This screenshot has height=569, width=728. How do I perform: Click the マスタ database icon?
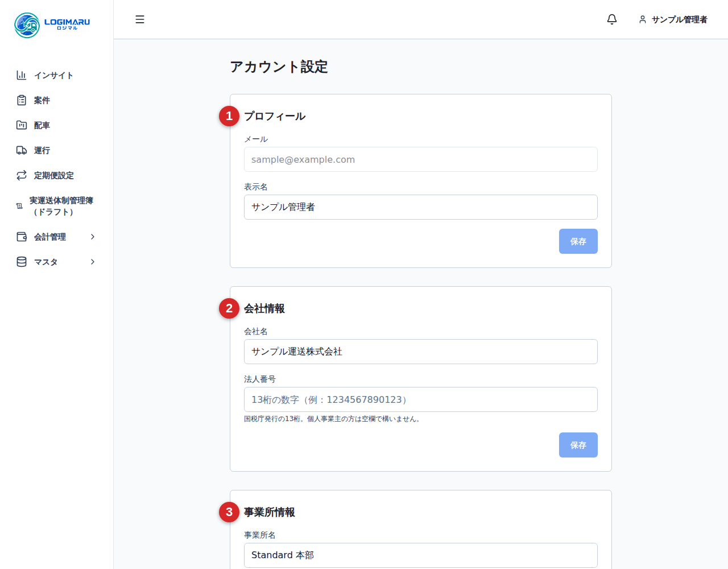22,262
